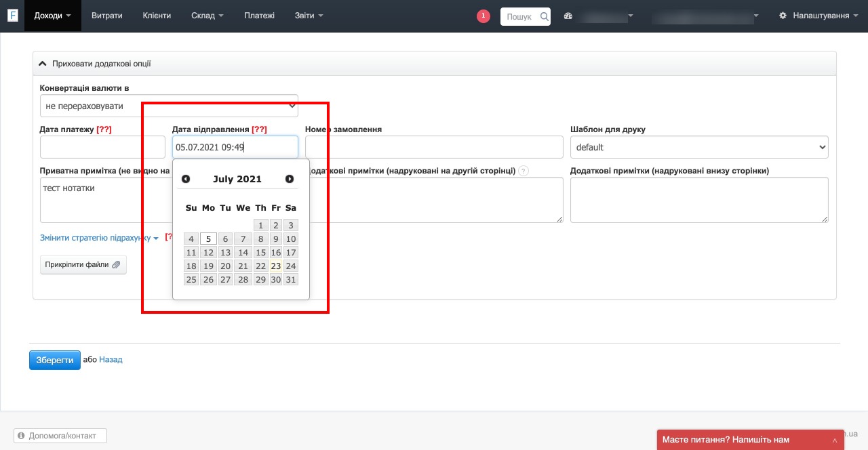
Task: Select July 23 highlighted today date
Action: click(276, 266)
